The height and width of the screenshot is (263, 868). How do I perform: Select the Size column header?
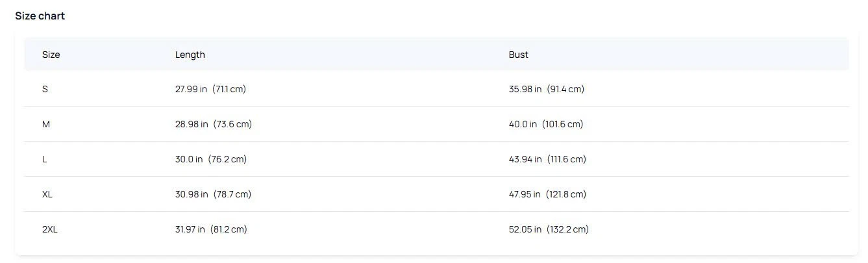pos(51,55)
